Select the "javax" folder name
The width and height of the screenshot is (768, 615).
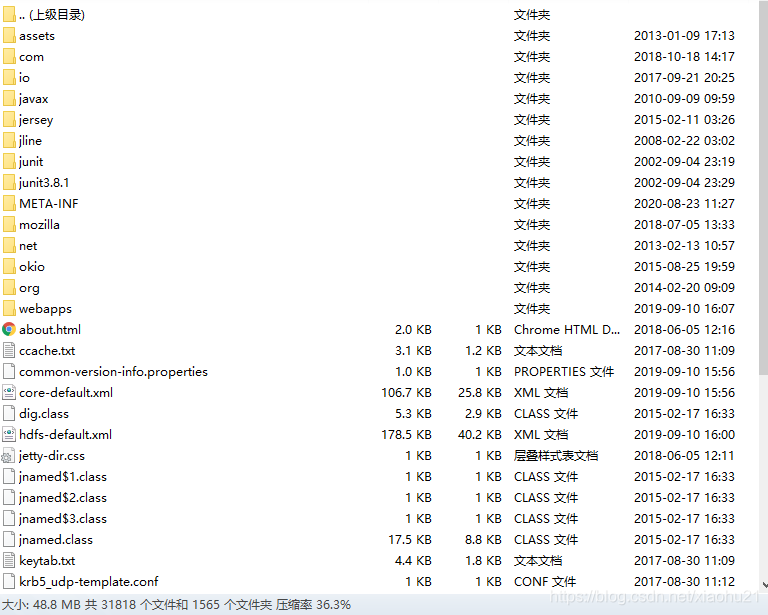point(33,99)
